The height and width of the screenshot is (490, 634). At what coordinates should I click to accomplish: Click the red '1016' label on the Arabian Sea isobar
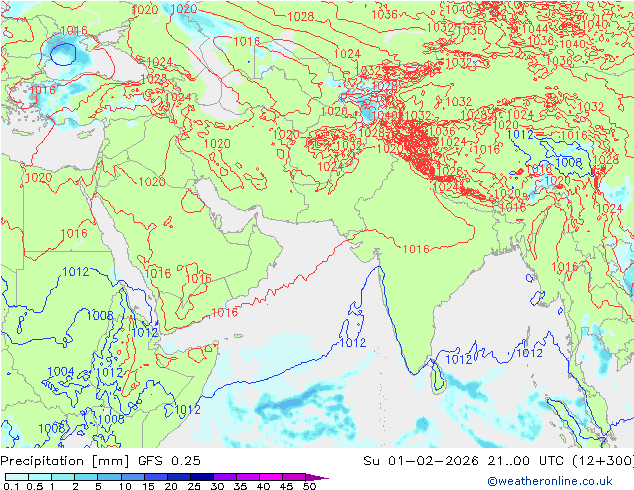[225, 312]
